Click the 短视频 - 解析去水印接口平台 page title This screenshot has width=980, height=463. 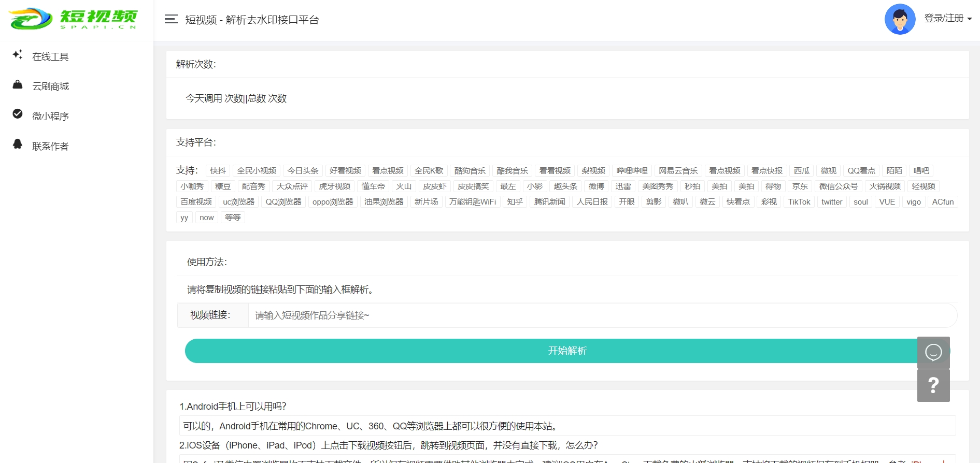[252, 20]
